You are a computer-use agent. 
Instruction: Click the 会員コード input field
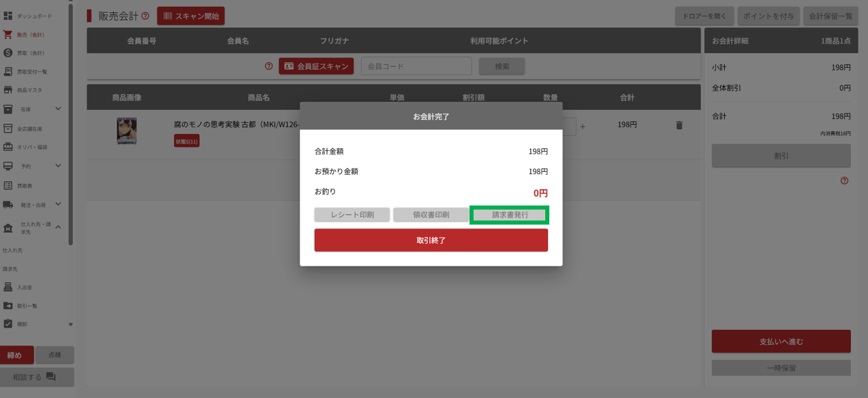[416, 66]
